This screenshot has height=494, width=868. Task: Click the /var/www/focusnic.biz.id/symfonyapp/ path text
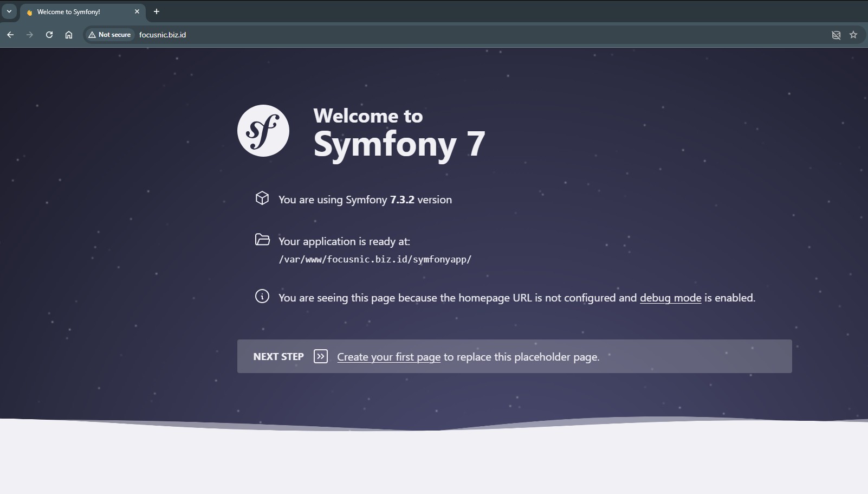coord(375,259)
